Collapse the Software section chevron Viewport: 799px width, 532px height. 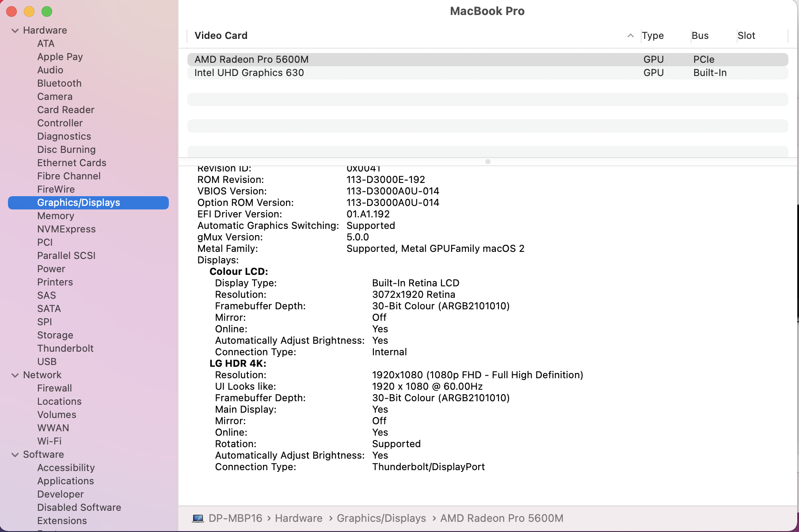click(x=15, y=455)
